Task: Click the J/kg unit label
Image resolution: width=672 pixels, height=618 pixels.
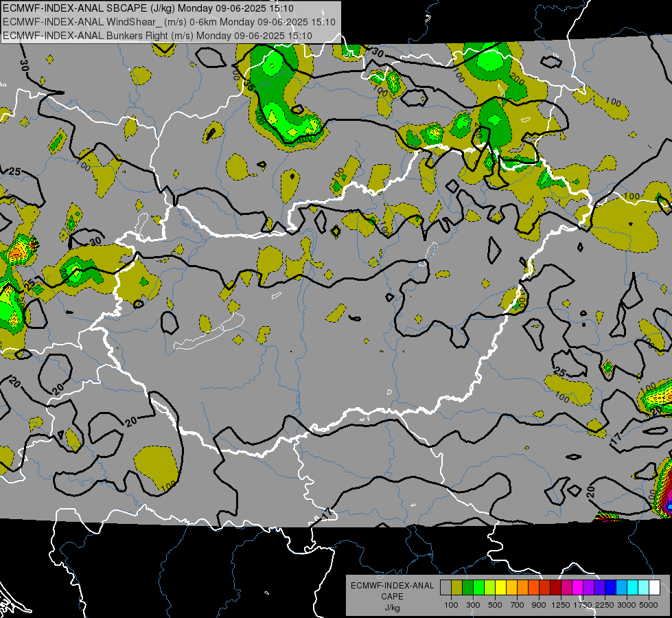Action: click(392, 608)
